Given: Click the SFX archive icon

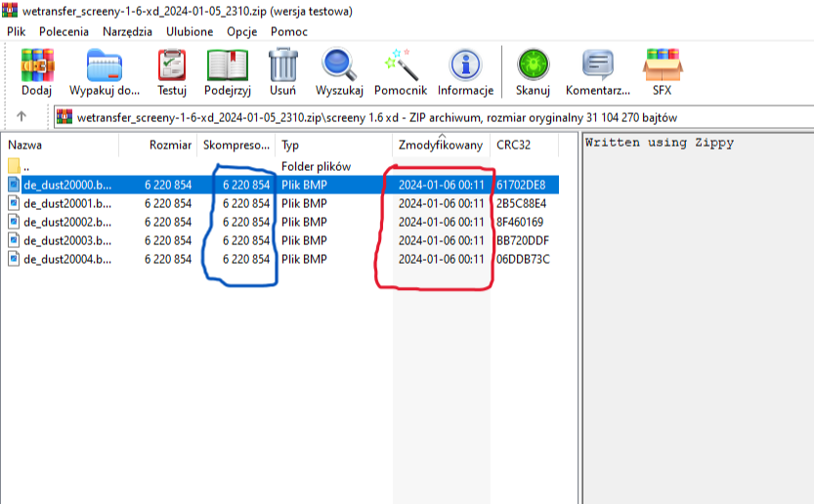Looking at the screenshot, I should [x=662, y=65].
